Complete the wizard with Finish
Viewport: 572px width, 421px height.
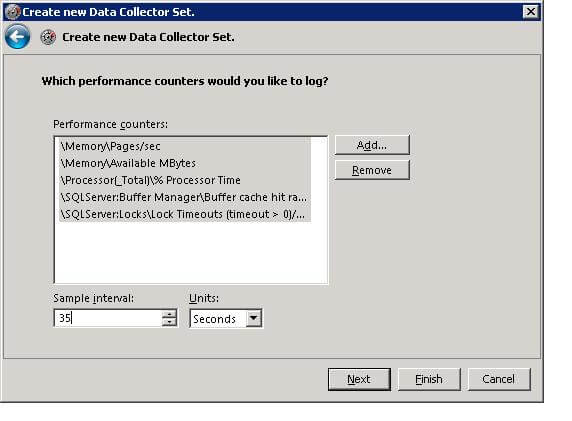[x=429, y=379]
